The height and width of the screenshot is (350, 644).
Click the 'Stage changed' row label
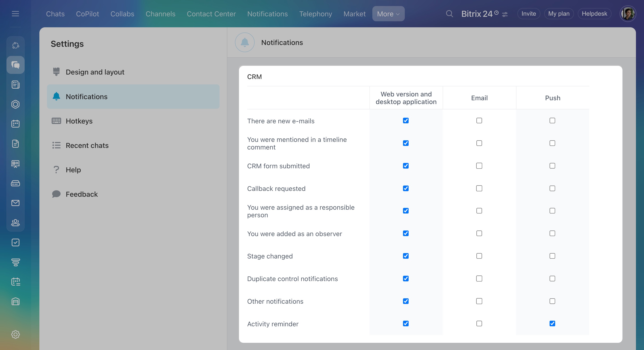click(x=270, y=256)
